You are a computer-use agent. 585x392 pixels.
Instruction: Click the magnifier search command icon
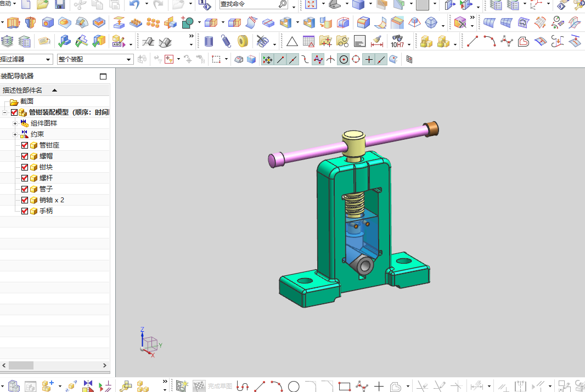pyautogui.click(x=283, y=4)
